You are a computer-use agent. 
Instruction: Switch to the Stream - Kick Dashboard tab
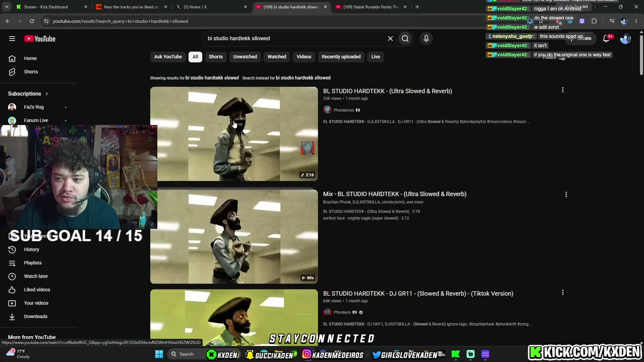click(x=46, y=7)
